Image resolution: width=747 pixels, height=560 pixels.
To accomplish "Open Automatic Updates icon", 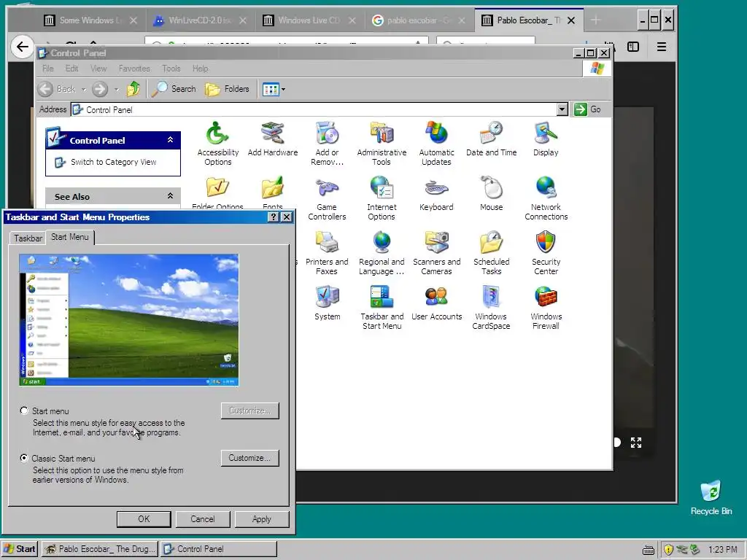I will coord(436,143).
